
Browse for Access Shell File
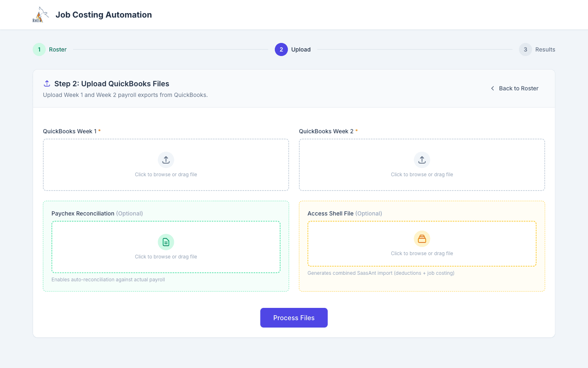coord(422,244)
